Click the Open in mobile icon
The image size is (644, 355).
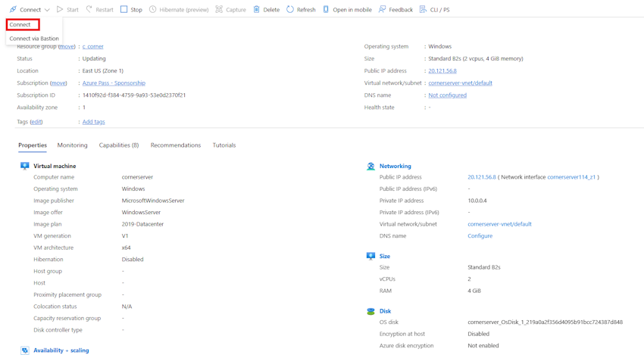pos(326,10)
